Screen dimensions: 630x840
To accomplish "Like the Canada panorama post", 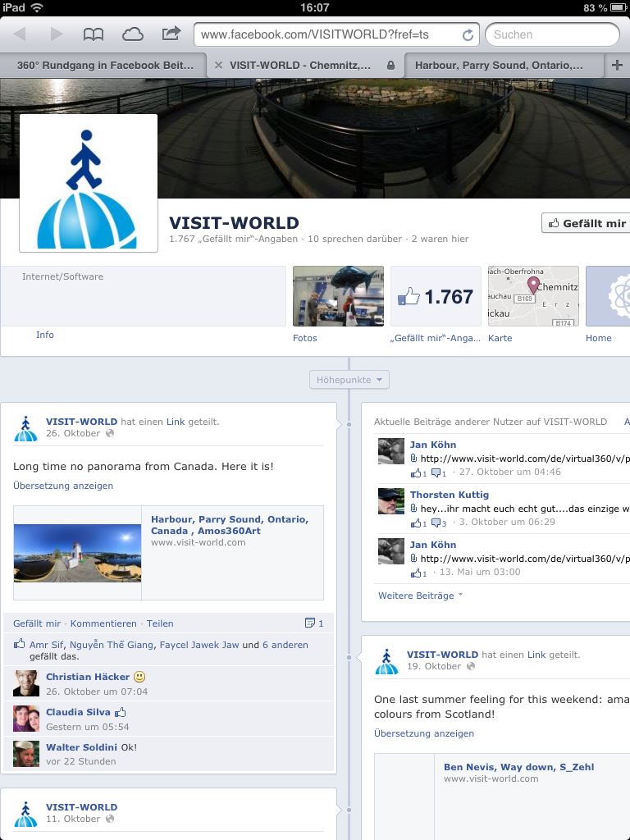I will pos(37,623).
